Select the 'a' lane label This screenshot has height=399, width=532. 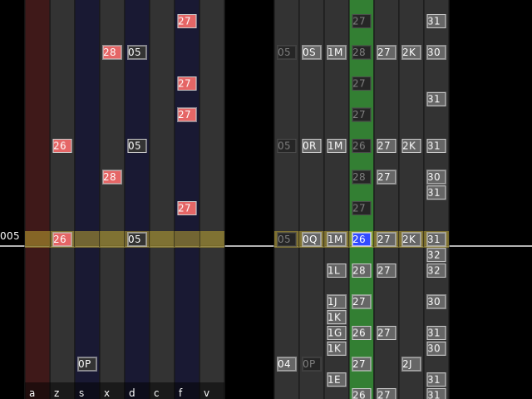point(32,392)
